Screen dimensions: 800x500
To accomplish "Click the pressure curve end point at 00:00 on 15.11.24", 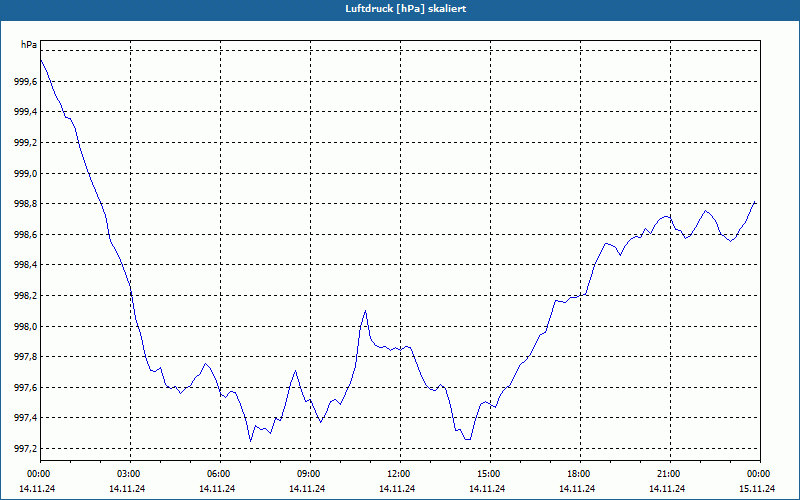I will 756,203.
